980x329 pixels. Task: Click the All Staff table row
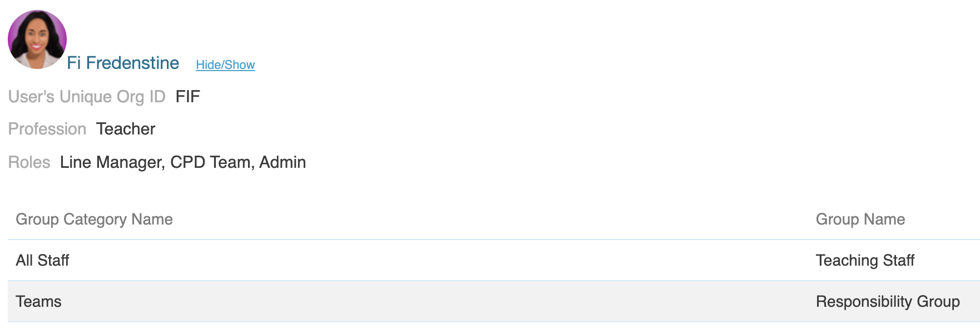click(494, 261)
